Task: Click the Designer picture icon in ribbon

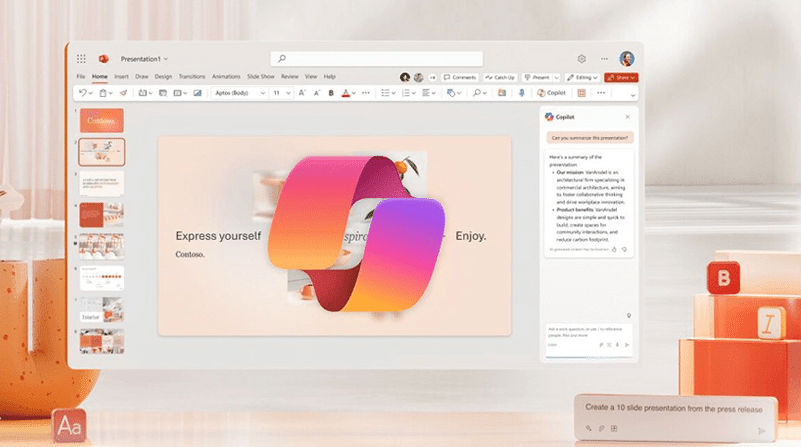Action: click(x=197, y=93)
